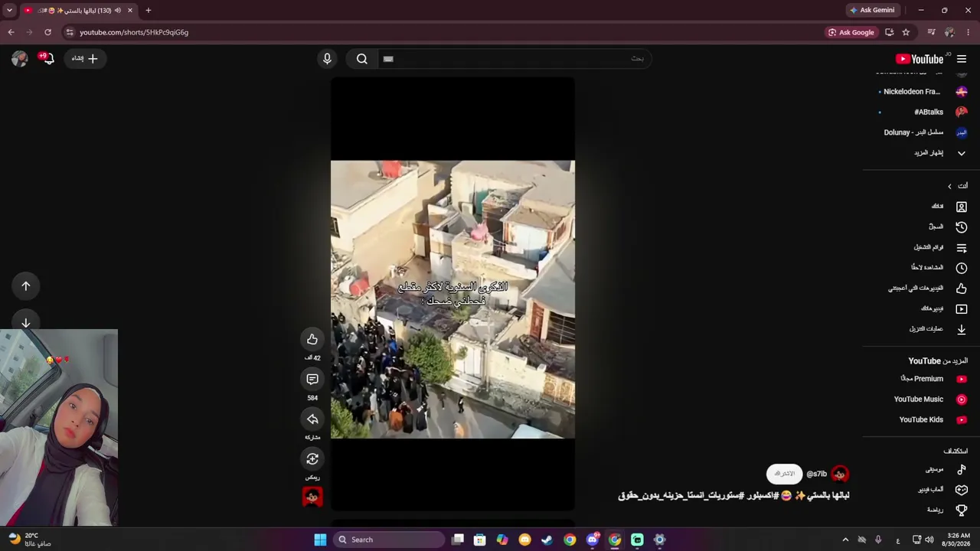Viewport: 980px width, 551px height.
Task: Mute the tab via speaker icon
Action: tap(117, 10)
